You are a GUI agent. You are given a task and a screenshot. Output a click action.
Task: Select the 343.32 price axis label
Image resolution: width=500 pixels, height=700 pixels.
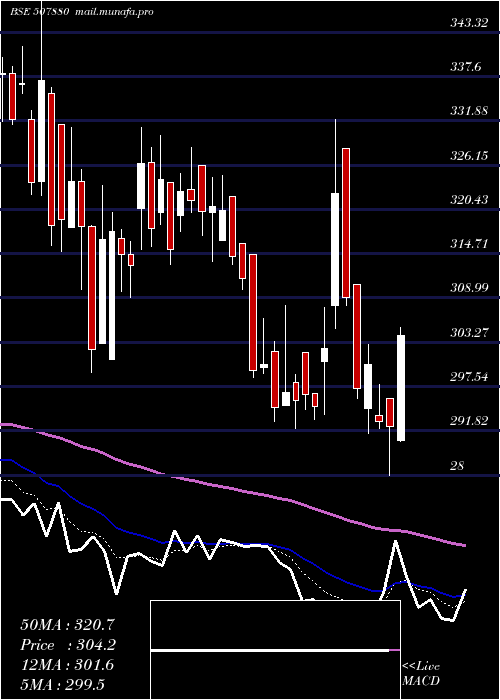coord(469,23)
